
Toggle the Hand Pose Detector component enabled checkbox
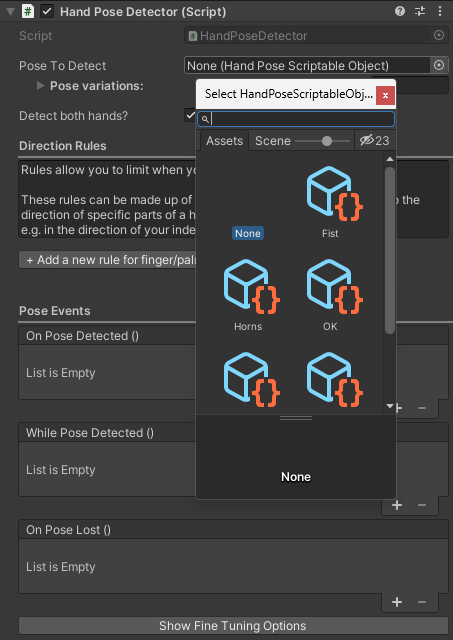(x=47, y=11)
